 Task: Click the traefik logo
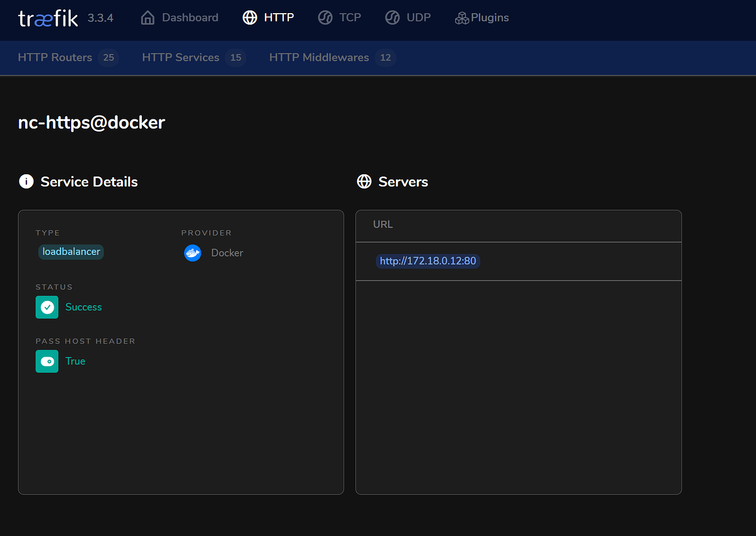[x=48, y=18]
